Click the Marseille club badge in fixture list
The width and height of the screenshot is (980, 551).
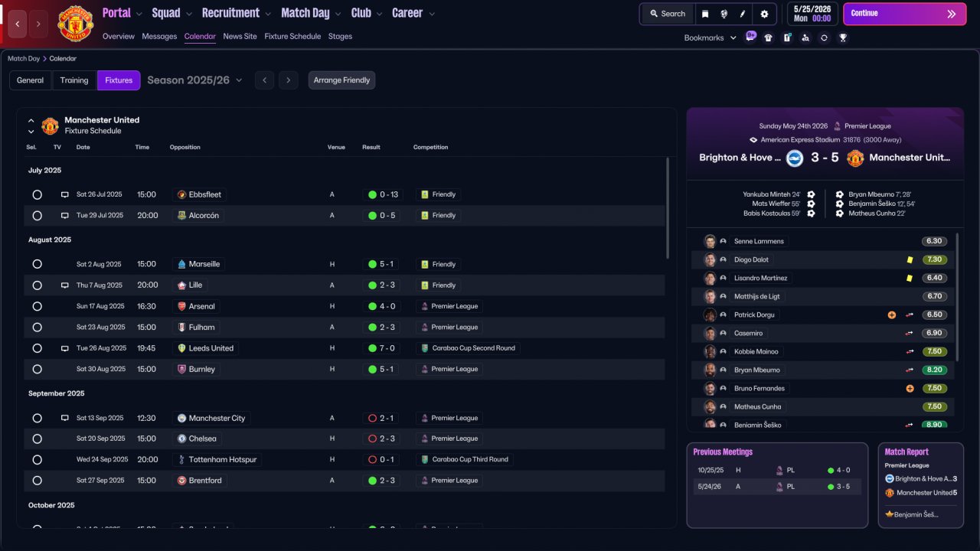click(181, 264)
